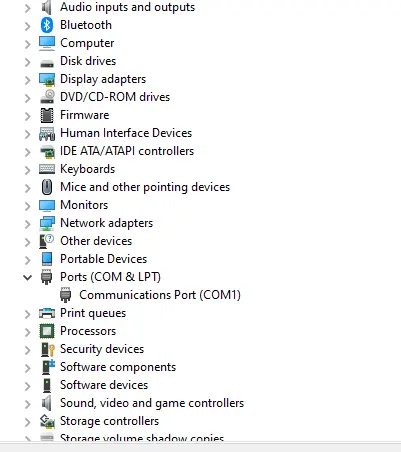Click the Mice and other pointing devices icon
Screen dimensions: 401x452
47,187
